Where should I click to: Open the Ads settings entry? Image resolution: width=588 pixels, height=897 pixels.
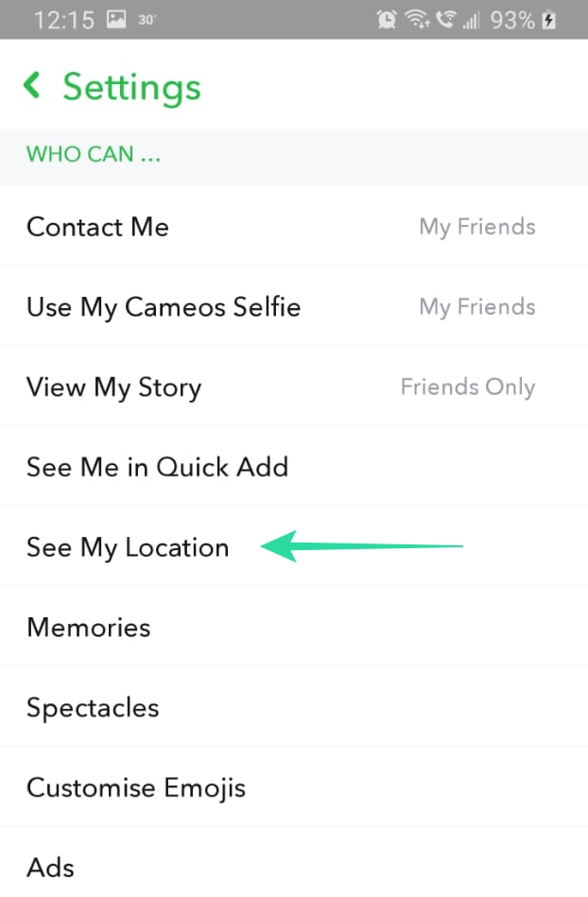pyautogui.click(x=50, y=867)
